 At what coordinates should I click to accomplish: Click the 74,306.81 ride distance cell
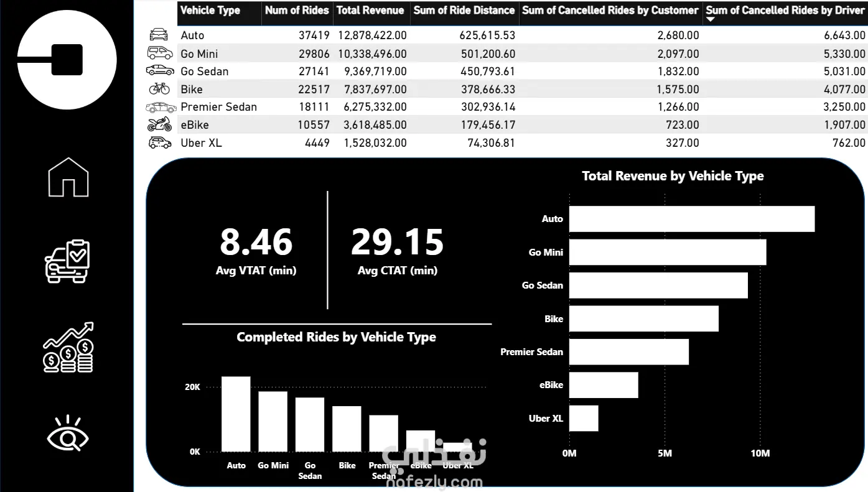click(x=492, y=142)
